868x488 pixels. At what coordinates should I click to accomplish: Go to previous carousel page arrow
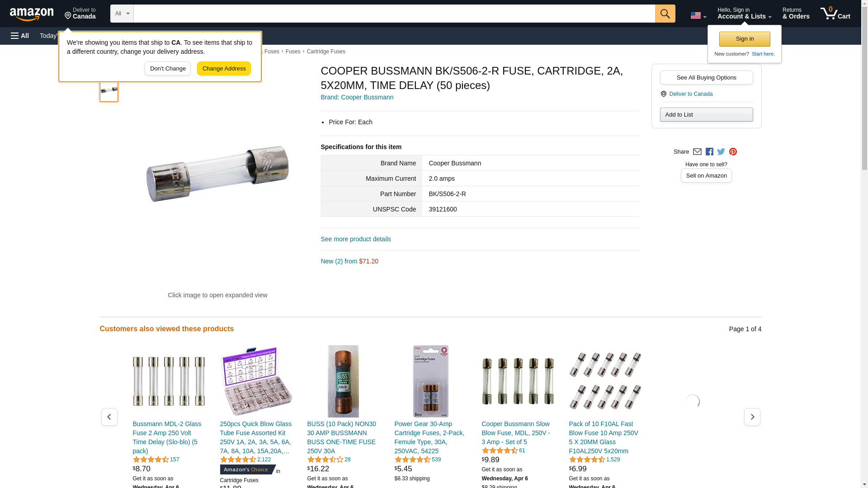click(109, 417)
